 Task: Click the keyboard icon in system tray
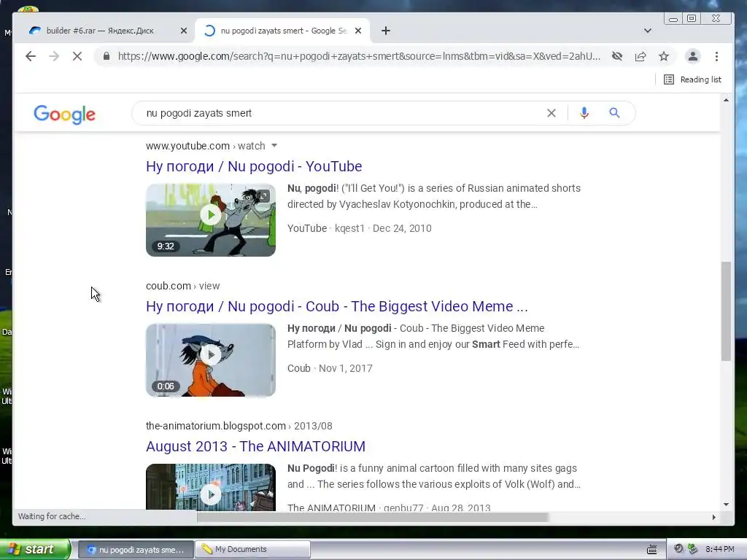[x=651, y=550]
